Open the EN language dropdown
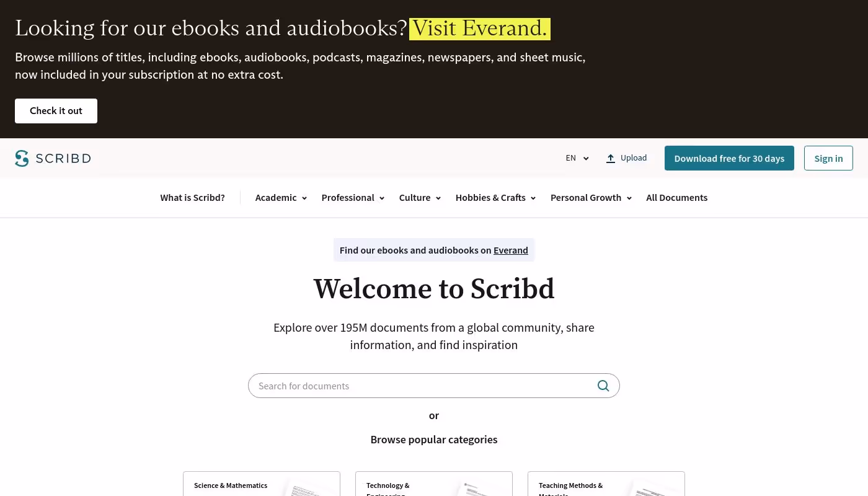The image size is (868, 496). 577,158
